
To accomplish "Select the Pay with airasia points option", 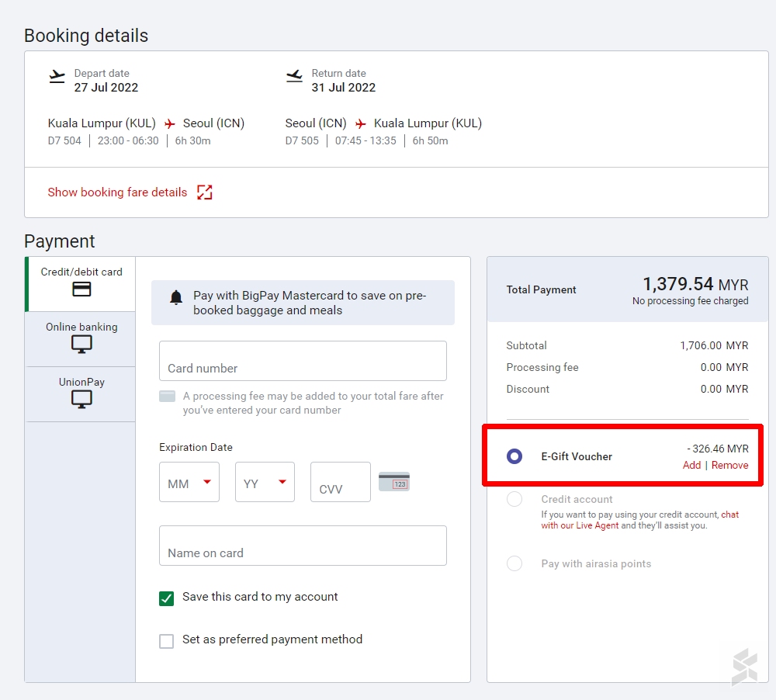I will tap(514, 563).
